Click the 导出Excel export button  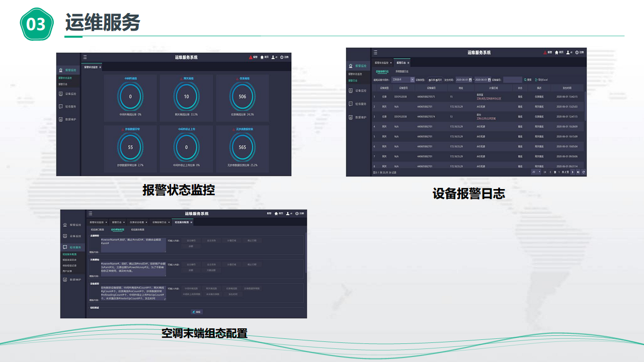pos(542,79)
